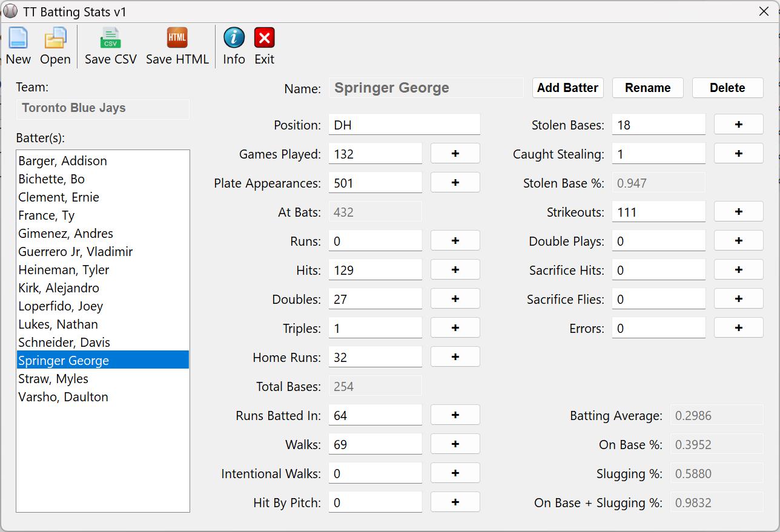
Task: Open a stats file via Open icon
Action: coord(55,39)
